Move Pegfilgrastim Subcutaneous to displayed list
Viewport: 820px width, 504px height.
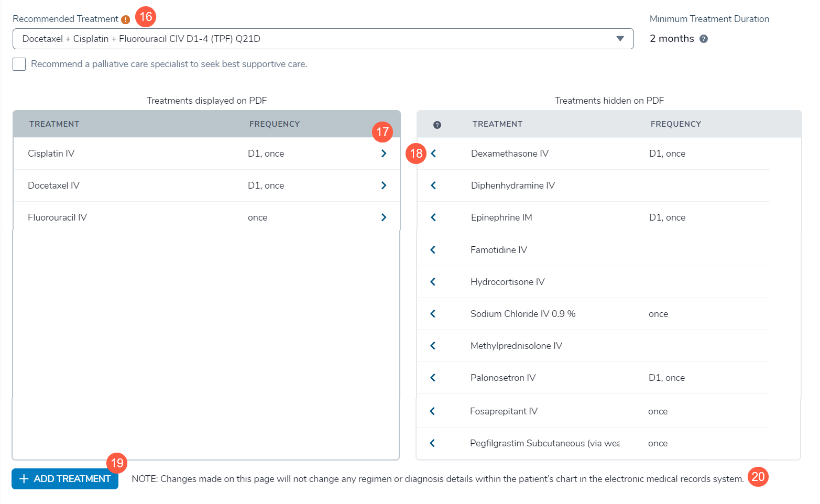pos(432,443)
